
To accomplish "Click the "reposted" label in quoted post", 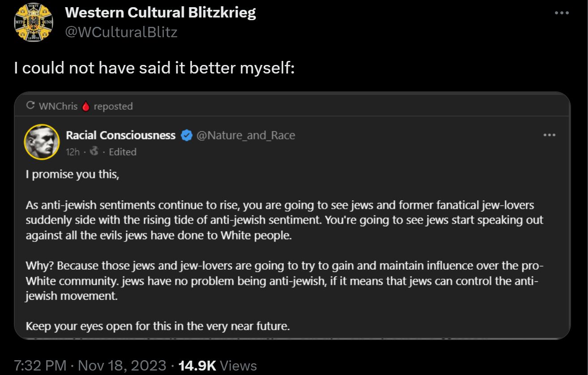I will 113,106.
